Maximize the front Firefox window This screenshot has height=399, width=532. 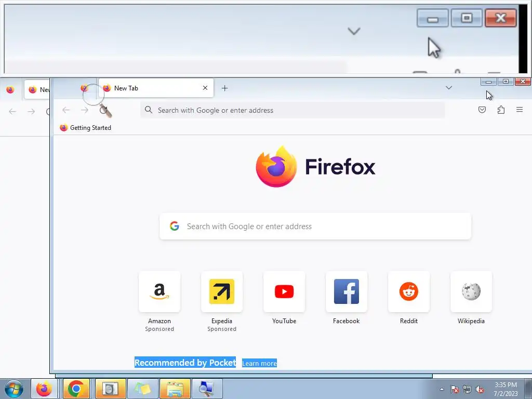[x=506, y=82]
